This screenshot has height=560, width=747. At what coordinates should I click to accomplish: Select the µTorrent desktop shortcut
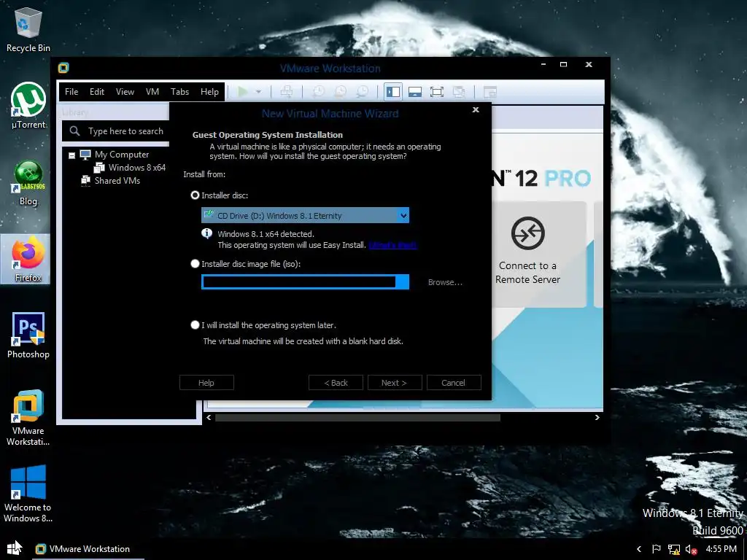(28, 106)
